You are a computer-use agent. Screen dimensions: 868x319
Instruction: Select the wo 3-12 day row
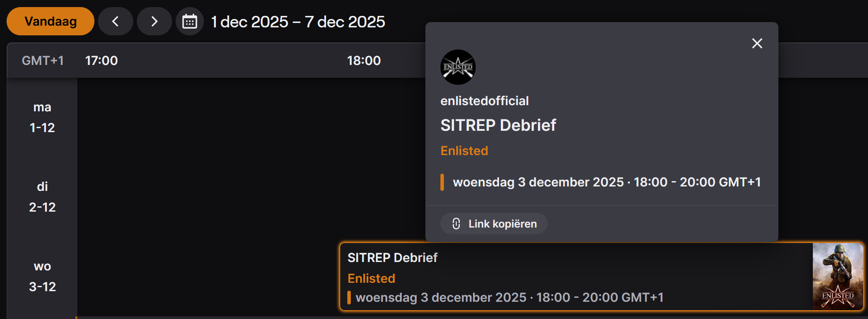coord(42,277)
